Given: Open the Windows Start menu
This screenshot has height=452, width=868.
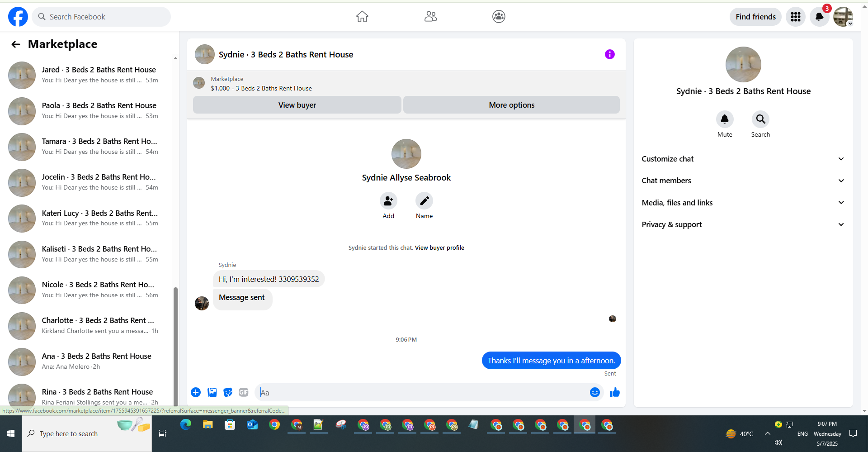Looking at the screenshot, I should (11, 433).
